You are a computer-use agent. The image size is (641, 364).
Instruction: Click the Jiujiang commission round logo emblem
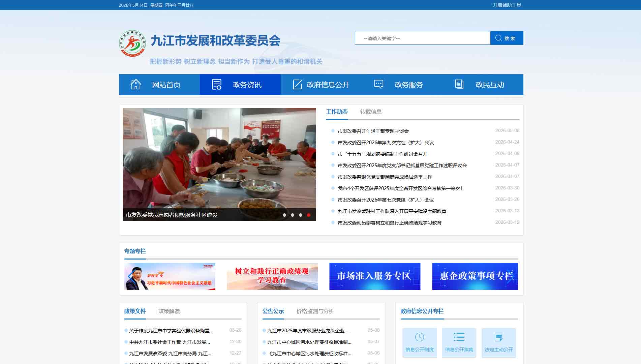[x=133, y=43]
